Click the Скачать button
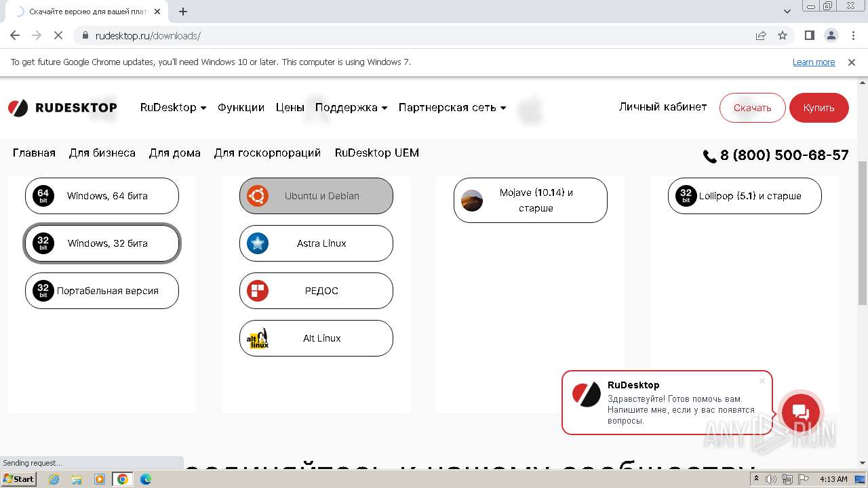 click(752, 108)
